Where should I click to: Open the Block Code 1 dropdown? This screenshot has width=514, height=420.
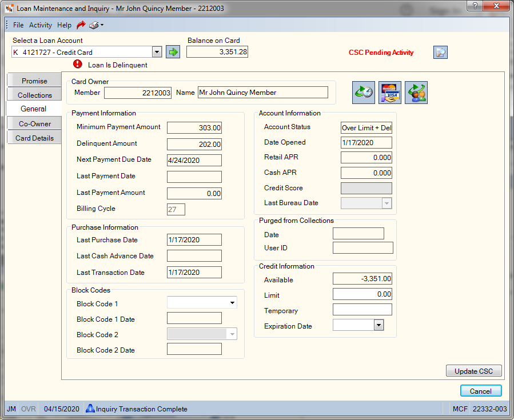(x=232, y=302)
